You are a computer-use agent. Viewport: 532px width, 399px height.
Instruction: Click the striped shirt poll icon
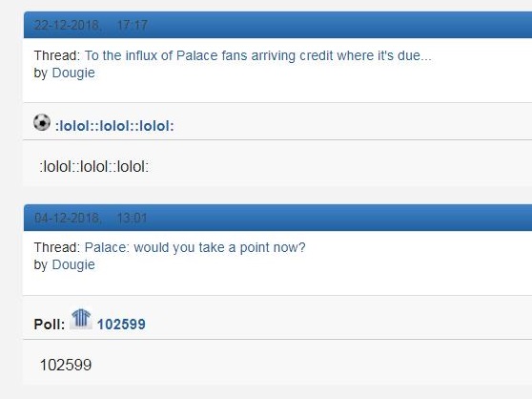tap(81, 319)
